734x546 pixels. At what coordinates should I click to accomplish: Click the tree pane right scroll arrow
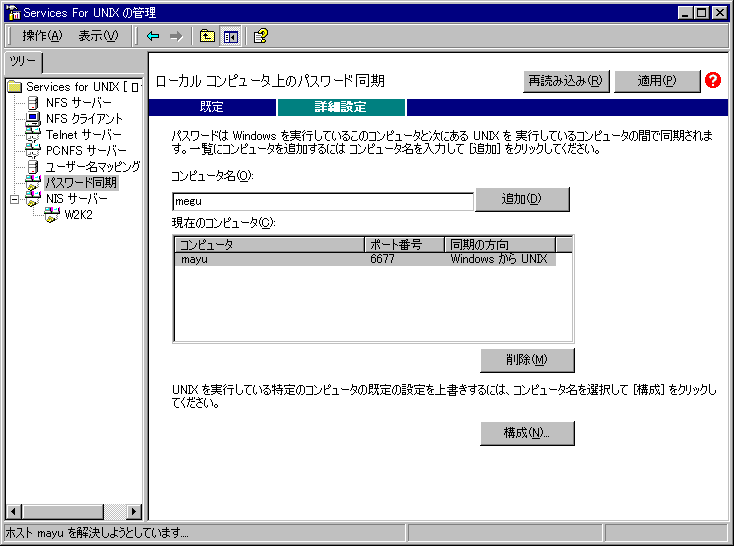pos(134,512)
